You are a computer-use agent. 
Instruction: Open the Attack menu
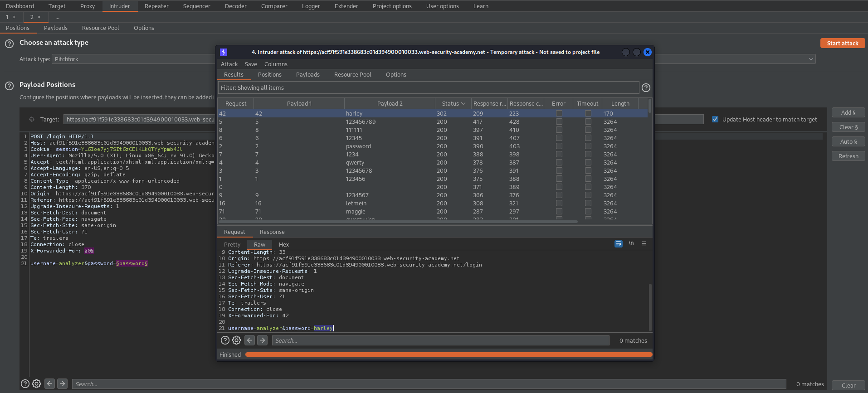[229, 64]
